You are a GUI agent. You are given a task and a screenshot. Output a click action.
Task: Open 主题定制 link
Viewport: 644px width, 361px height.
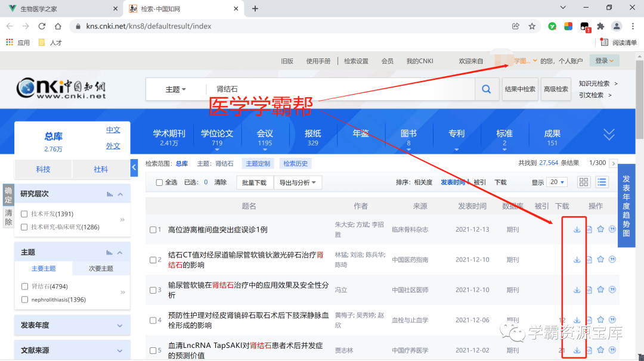click(258, 164)
